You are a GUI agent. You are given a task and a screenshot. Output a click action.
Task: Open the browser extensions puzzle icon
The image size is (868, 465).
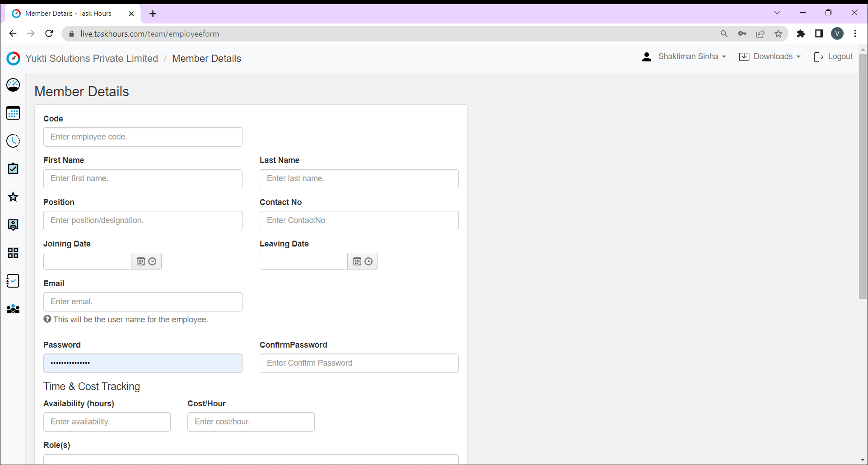tap(801, 33)
